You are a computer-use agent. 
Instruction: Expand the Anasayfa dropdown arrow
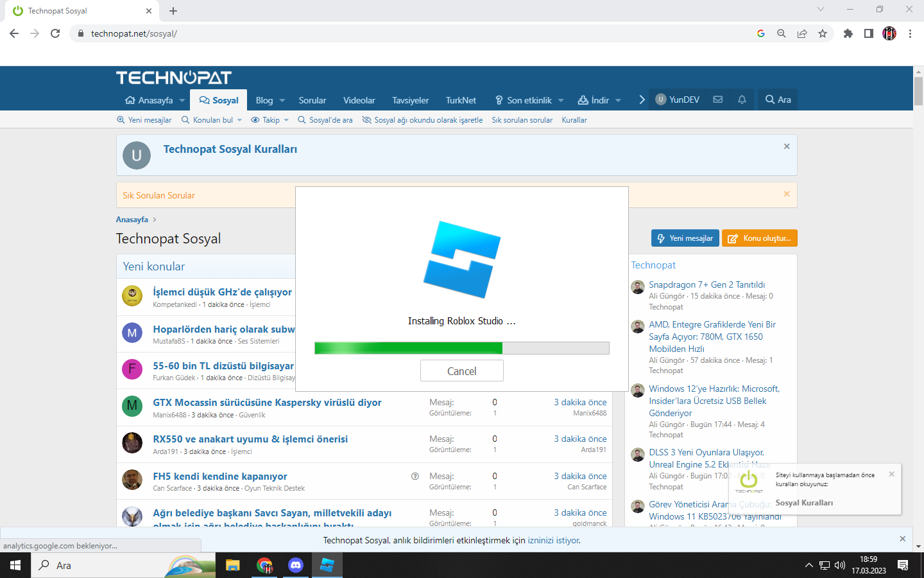[182, 100]
